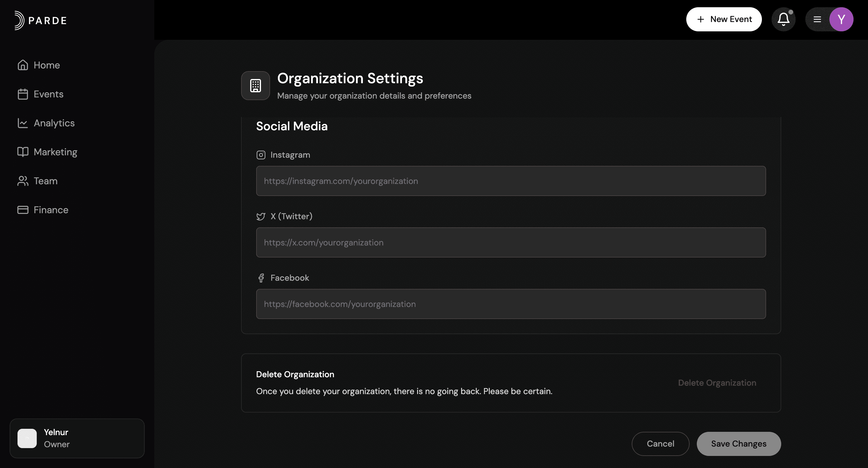Open the Finance section
The width and height of the screenshot is (868, 468).
coord(51,210)
